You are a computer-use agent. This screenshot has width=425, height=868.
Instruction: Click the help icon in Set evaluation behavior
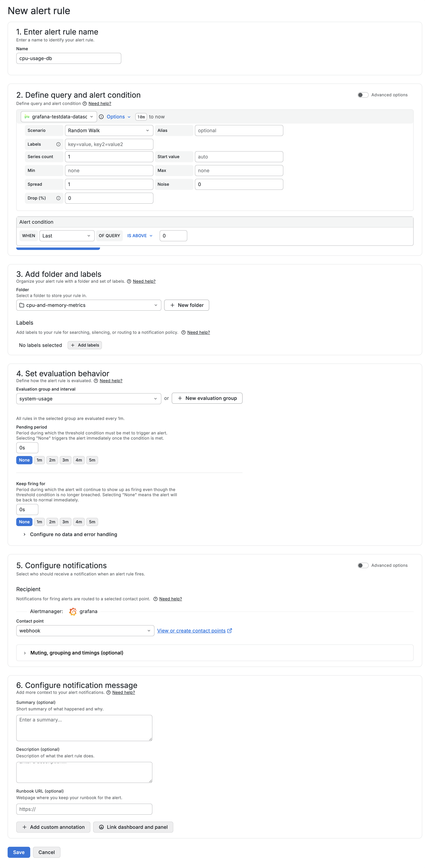coord(96,381)
